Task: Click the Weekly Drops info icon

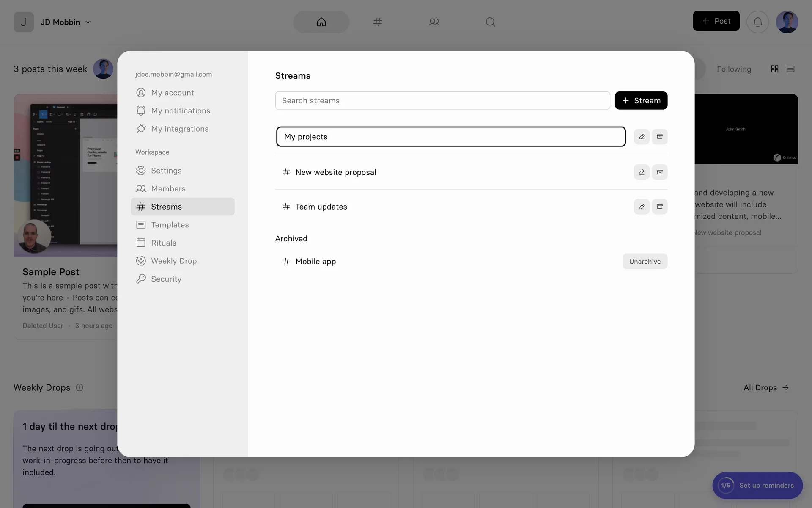Action: [x=80, y=387]
